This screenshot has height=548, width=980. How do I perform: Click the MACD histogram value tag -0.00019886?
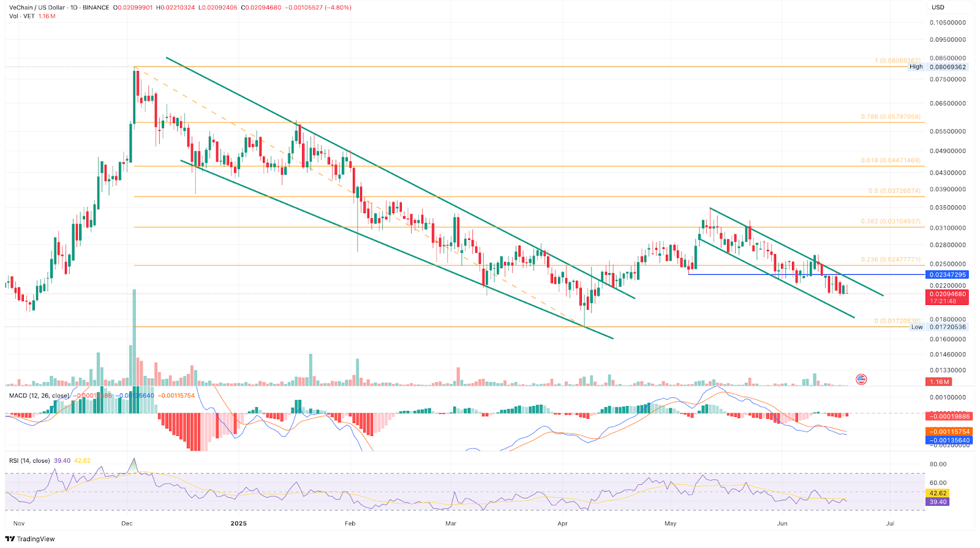coord(949,416)
